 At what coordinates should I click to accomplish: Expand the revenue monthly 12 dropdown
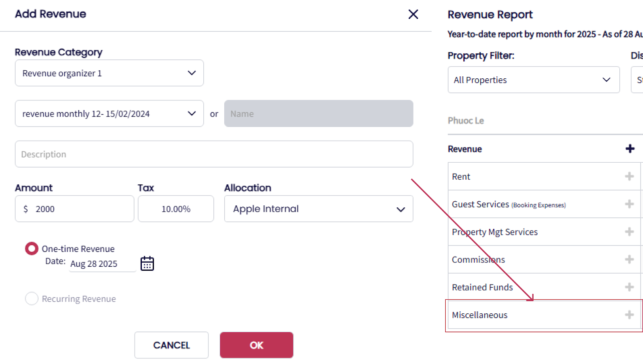(x=109, y=114)
